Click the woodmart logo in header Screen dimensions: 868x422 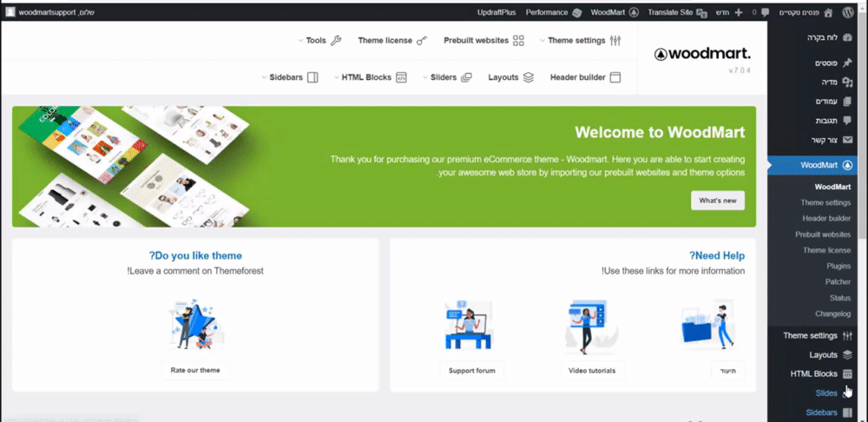click(x=702, y=54)
